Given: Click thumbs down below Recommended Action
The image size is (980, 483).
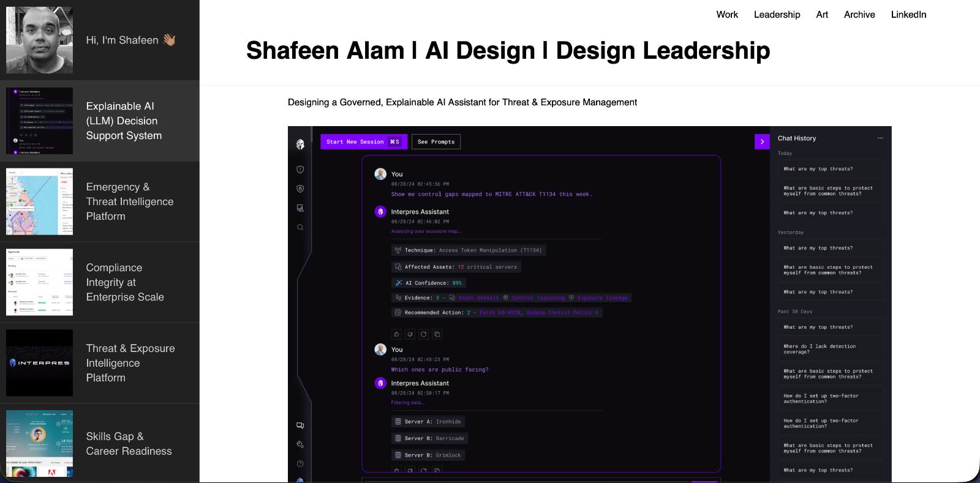Looking at the screenshot, I should [x=410, y=334].
